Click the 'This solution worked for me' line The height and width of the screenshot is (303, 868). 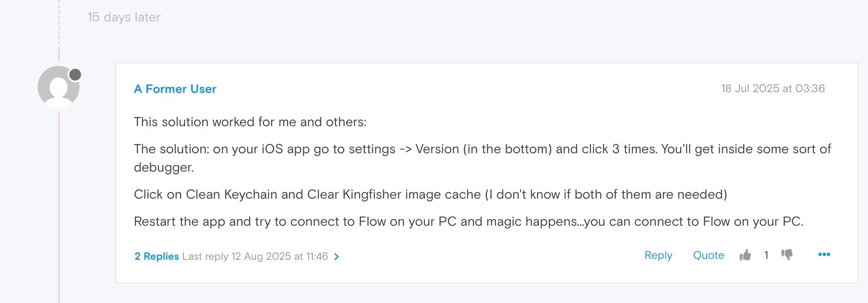point(250,122)
